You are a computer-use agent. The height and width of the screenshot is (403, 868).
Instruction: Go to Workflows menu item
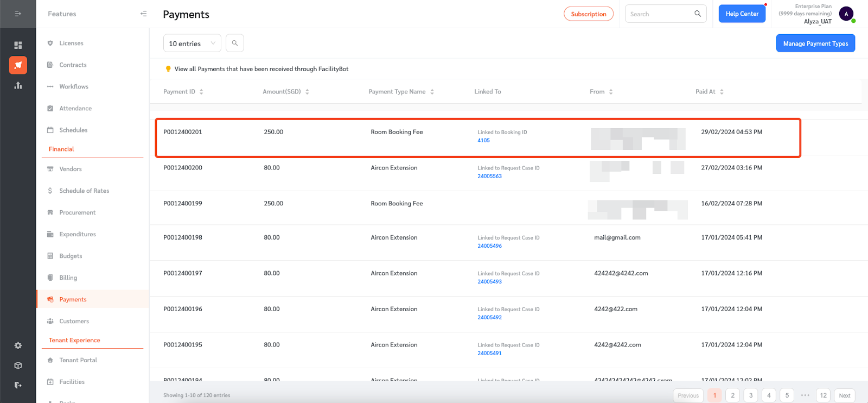74,86
